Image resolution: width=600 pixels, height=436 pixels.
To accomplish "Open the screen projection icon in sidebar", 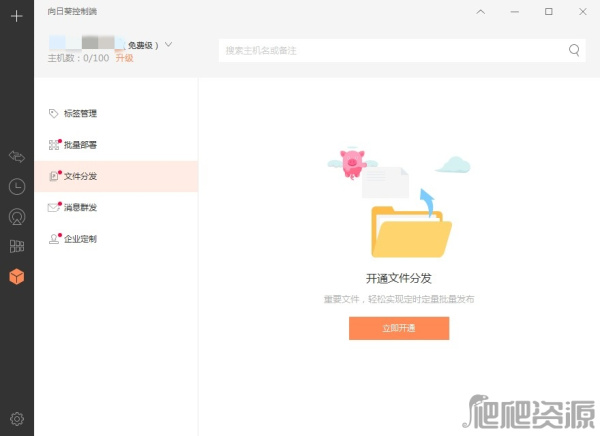I will [x=17, y=217].
